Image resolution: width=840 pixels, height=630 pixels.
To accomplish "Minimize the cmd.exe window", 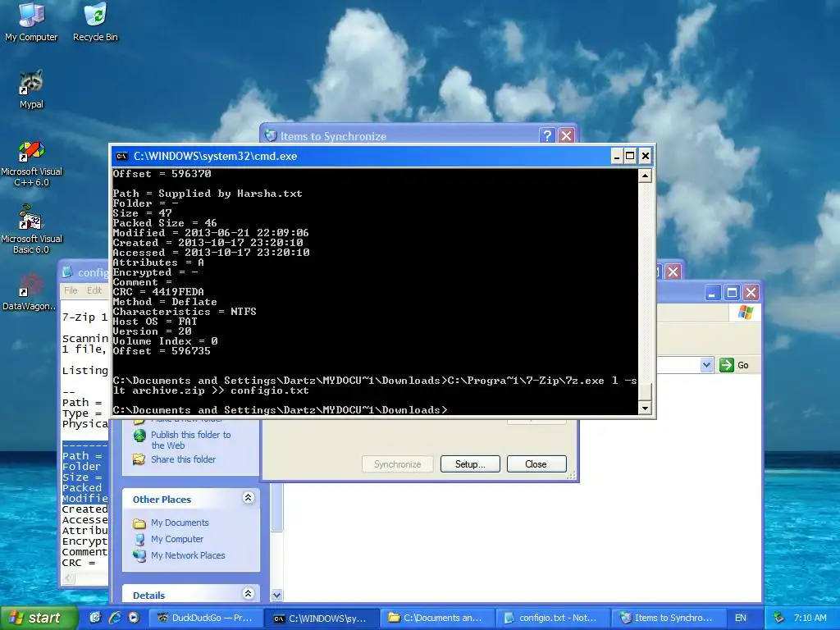I will 616,156.
